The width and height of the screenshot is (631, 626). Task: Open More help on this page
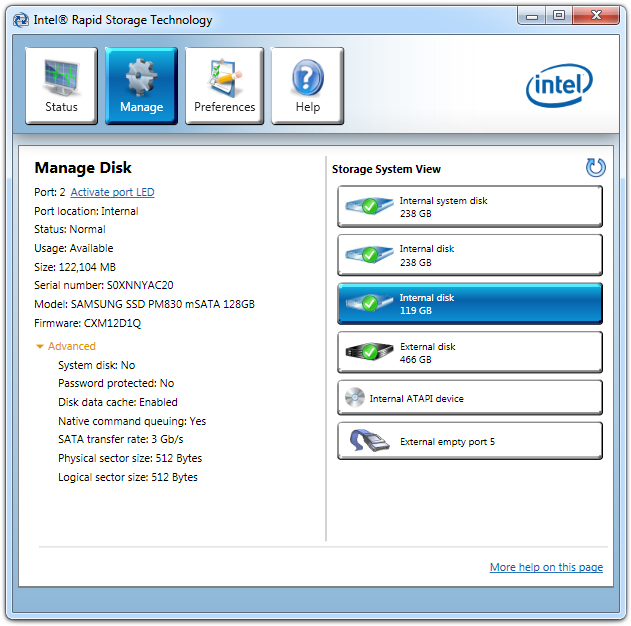[x=546, y=567]
